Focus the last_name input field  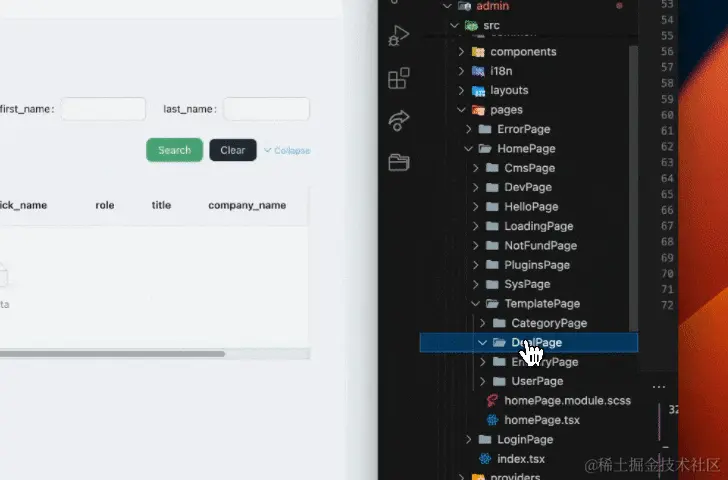coord(266,109)
